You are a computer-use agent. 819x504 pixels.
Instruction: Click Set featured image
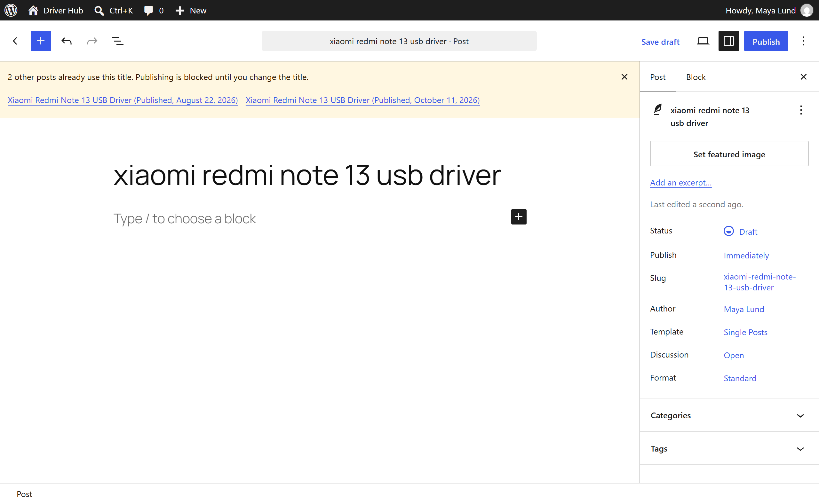729,154
